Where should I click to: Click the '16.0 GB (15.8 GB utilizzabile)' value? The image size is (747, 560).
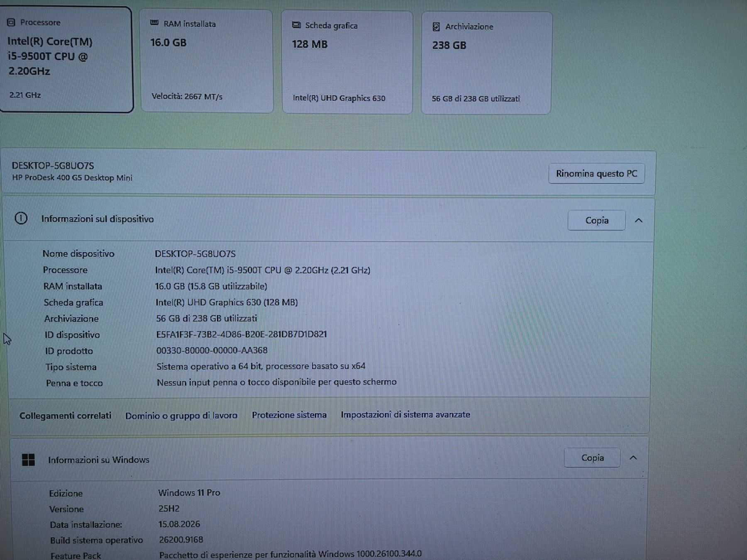coord(211,286)
